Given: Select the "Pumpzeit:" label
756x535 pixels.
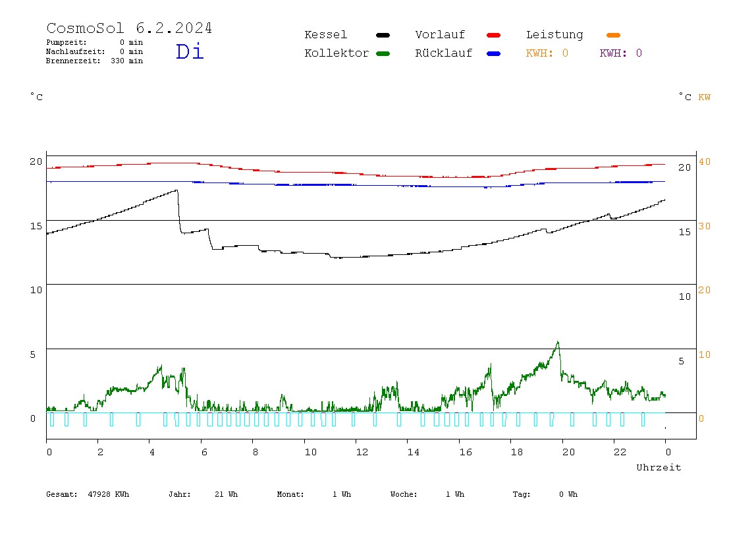Looking at the screenshot, I should click(x=67, y=42).
